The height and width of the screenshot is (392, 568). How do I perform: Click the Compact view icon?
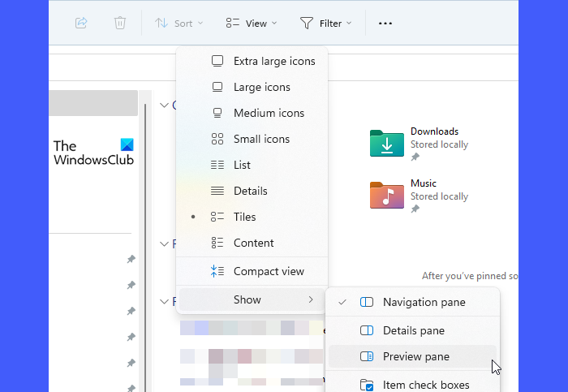click(x=217, y=271)
